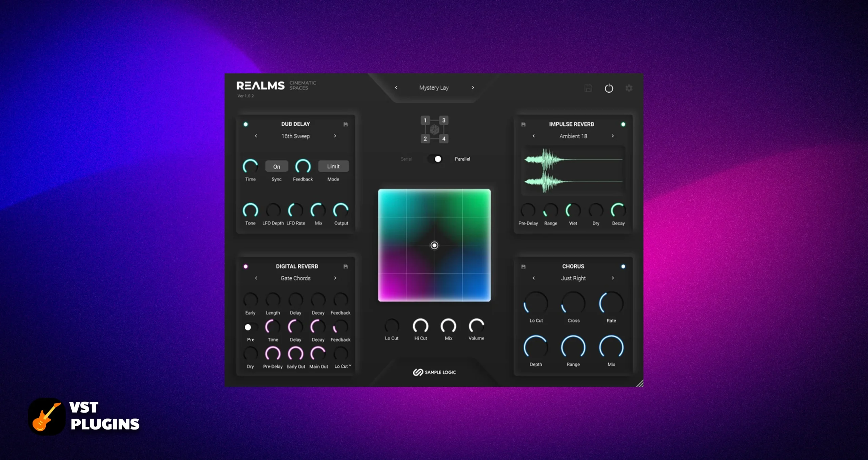
Task: Open the Just Right preset menu
Action: [x=573, y=278]
